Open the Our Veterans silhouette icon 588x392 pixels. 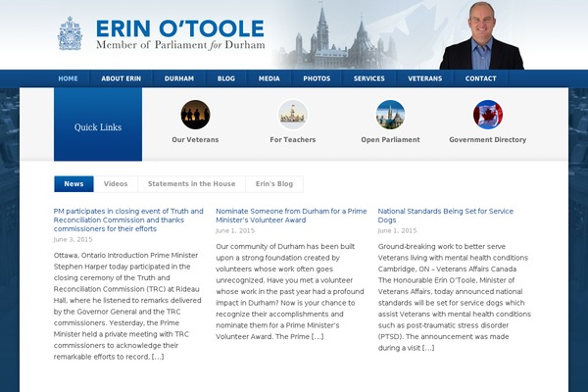pos(195,115)
